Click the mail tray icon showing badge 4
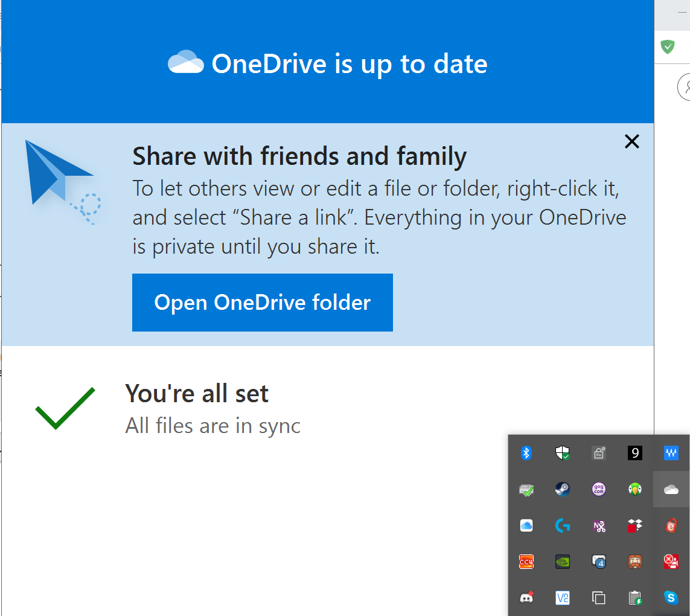Image resolution: width=690 pixels, height=616 pixels. coord(599,562)
